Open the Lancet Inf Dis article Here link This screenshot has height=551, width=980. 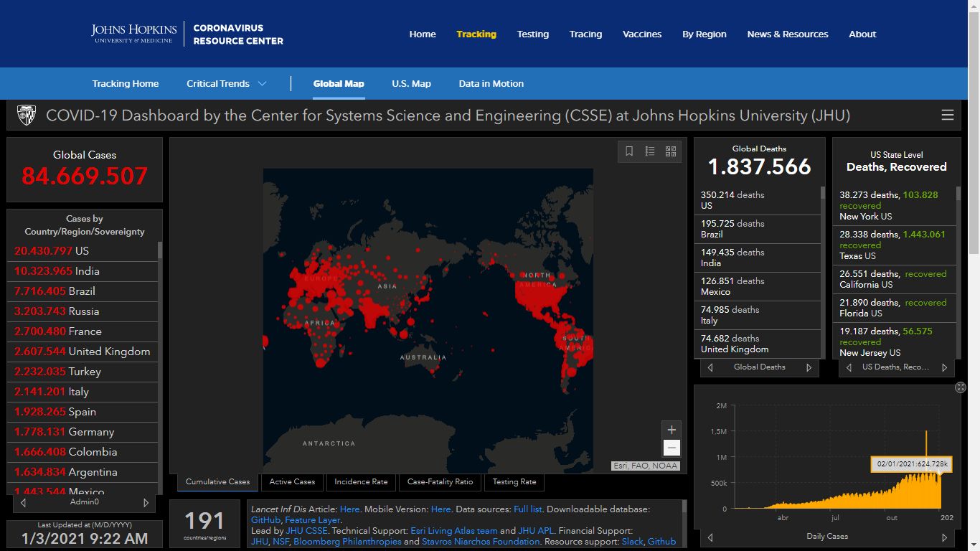coord(350,509)
